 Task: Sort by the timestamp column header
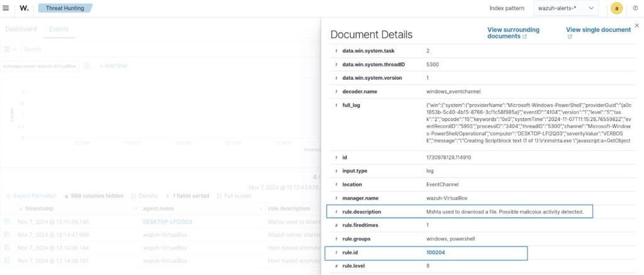(x=39, y=208)
